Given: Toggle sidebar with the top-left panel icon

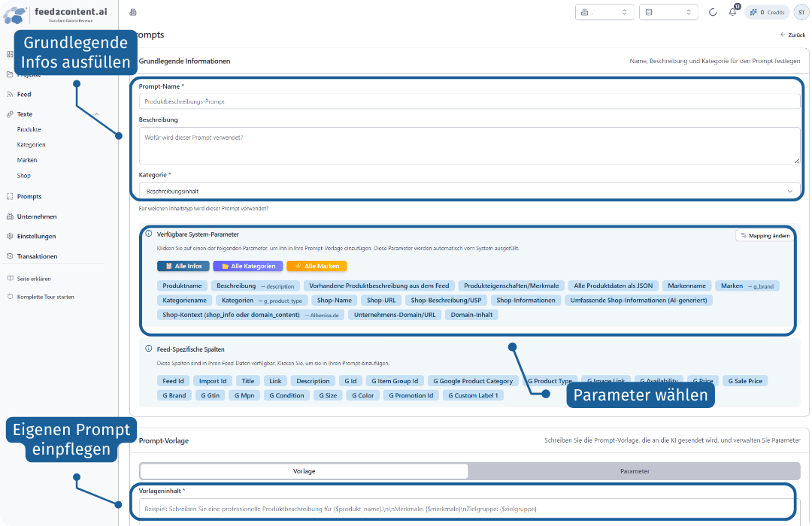Looking at the screenshot, I should point(133,13).
